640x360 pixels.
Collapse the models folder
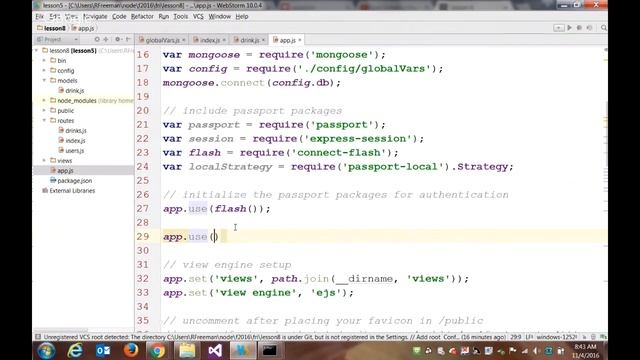[44, 80]
